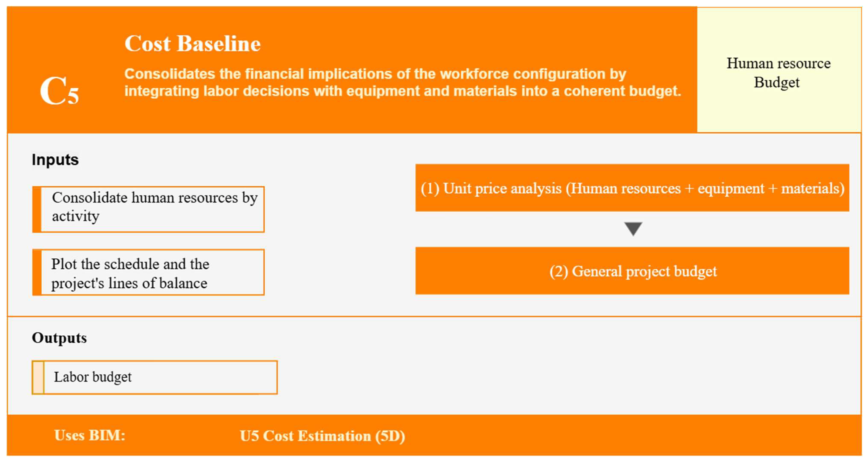This screenshot has width=868, height=463.
Task: Click the pale yellow Human resource panel
Action: (779, 70)
